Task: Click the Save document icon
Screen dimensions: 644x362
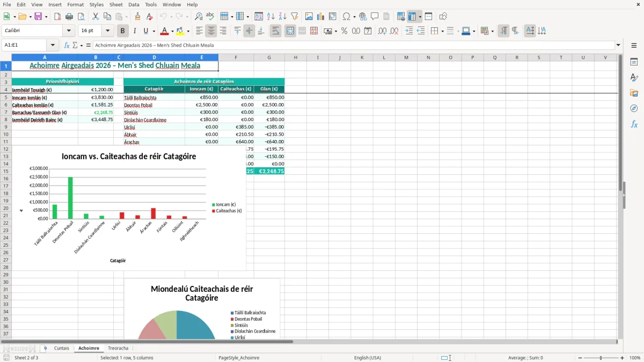Action: tap(38, 17)
